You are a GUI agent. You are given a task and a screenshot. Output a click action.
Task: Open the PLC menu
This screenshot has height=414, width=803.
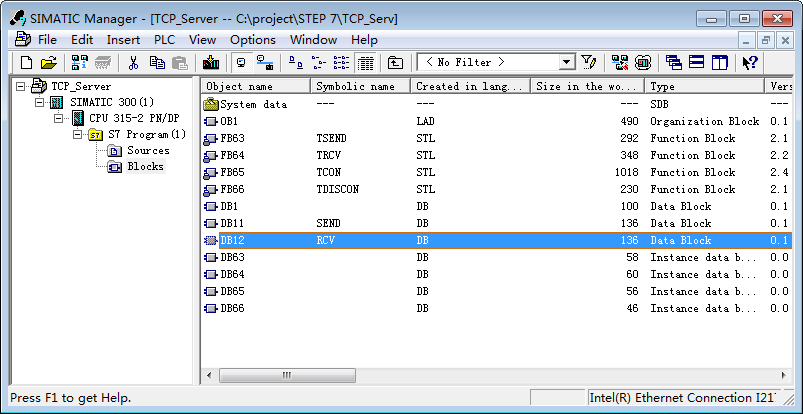(x=164, y=40)
